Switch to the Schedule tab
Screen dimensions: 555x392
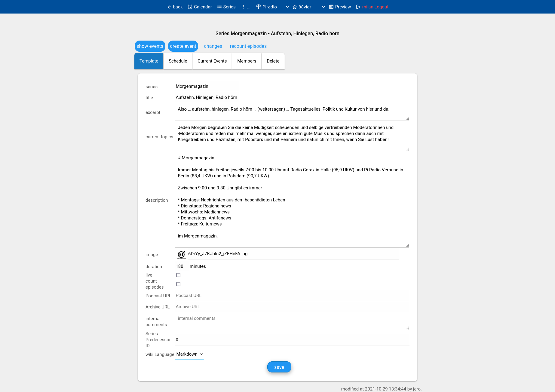point(178,61)
